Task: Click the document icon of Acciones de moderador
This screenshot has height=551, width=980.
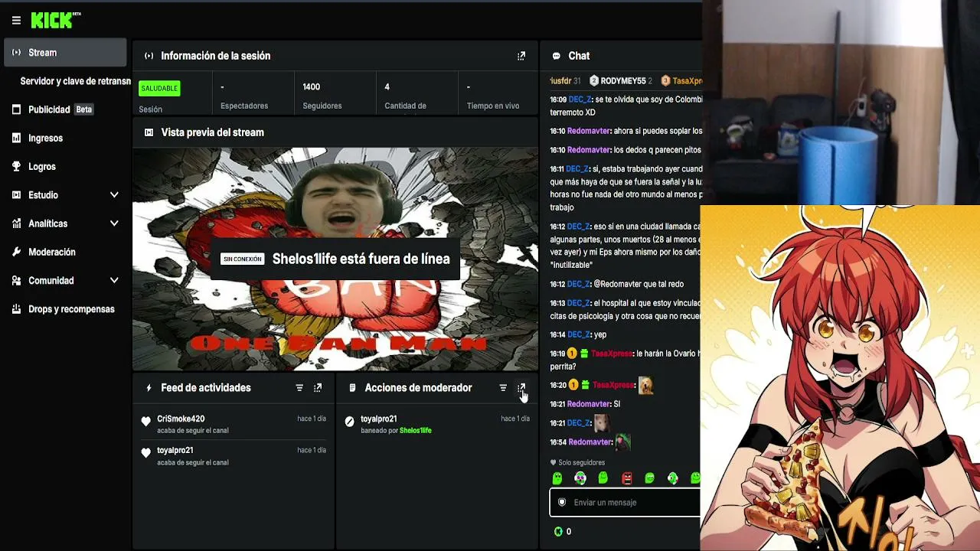Action: point(352,388)
